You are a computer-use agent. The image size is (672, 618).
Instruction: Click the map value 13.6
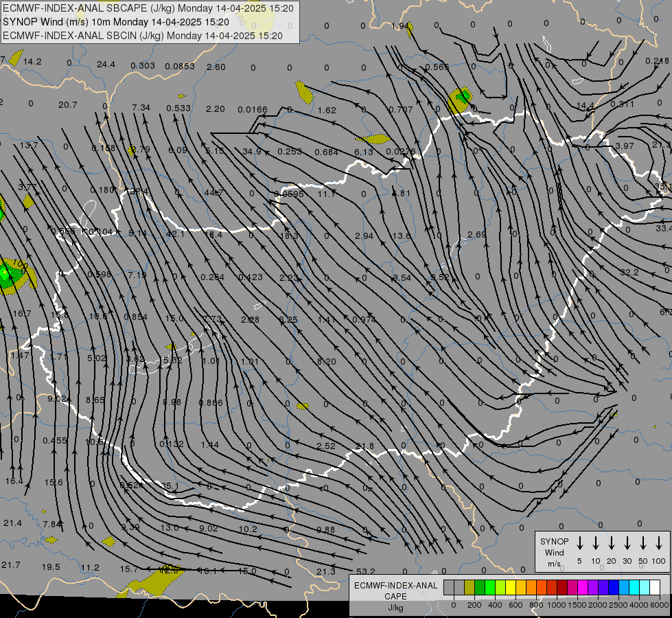coord(401,236)
